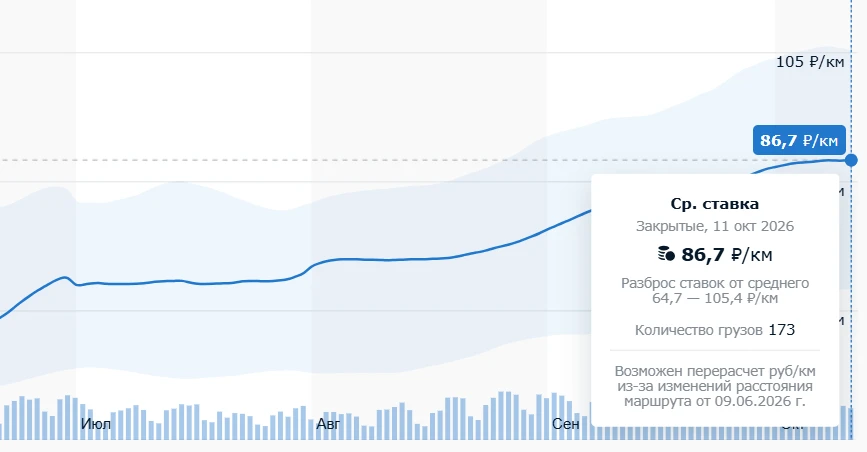
Task: Click the Авг month label on the axis
Action: pos(328,424)
